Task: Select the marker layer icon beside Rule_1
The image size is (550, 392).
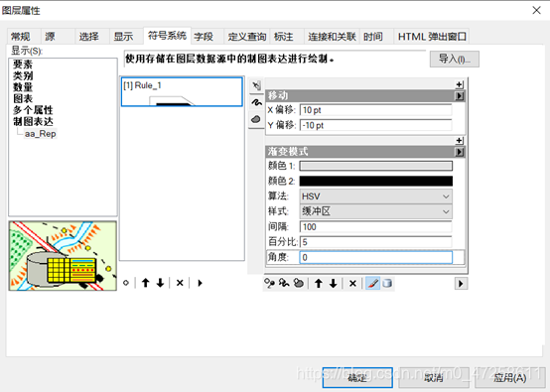Action: pyautogui.click(x=256, y=85)
